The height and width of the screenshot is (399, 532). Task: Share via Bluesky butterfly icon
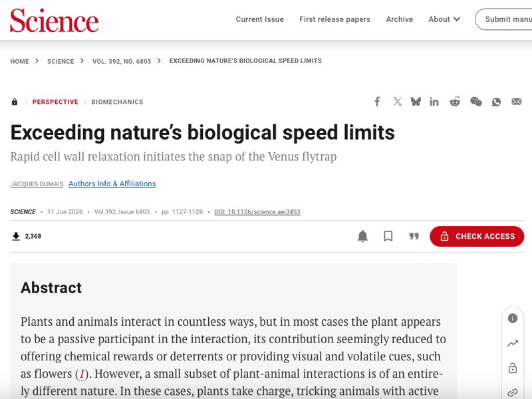(416, 102)
